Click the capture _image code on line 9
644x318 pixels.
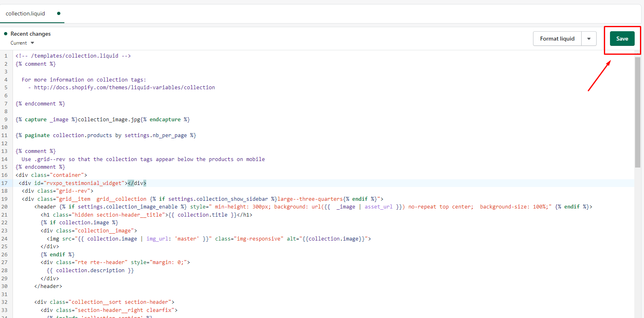click(x=103, y=119)
